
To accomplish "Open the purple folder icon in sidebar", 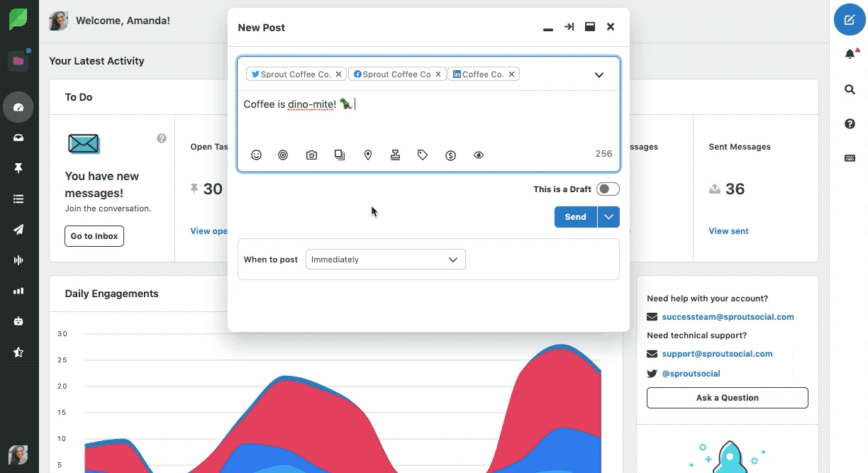I will 18,61.
